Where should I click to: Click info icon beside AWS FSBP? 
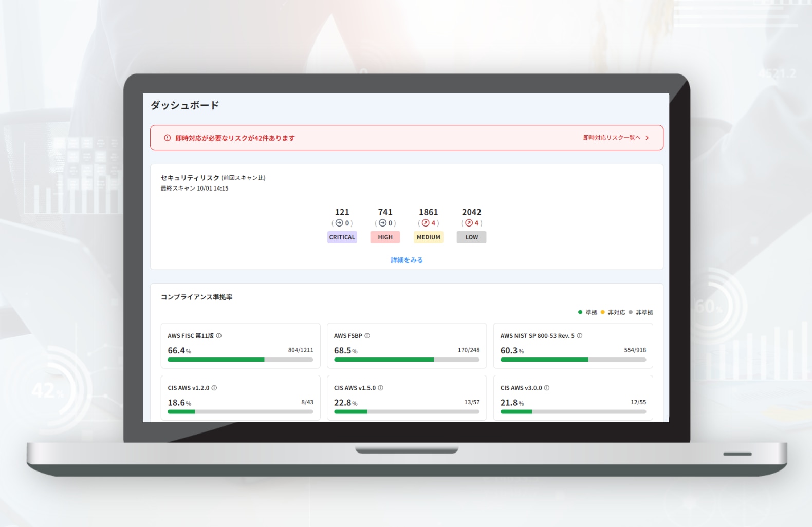[367, 336]
